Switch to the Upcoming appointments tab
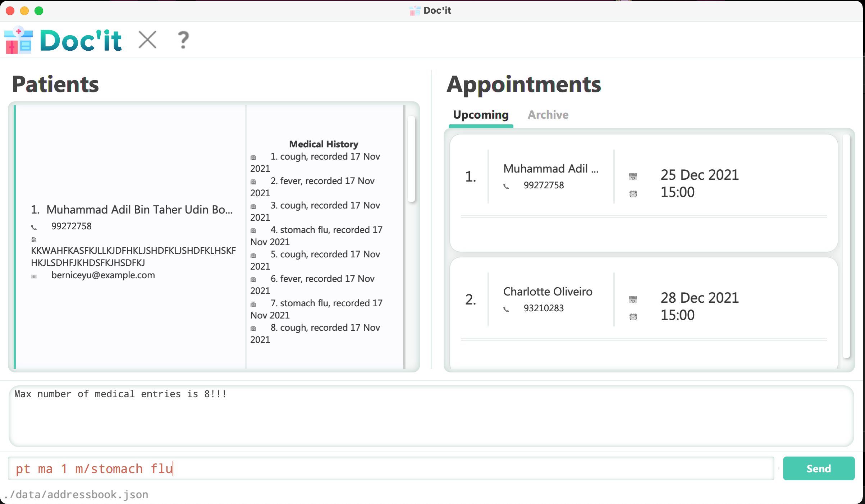This screenshot has height=504, width=865. coord(480,115)
